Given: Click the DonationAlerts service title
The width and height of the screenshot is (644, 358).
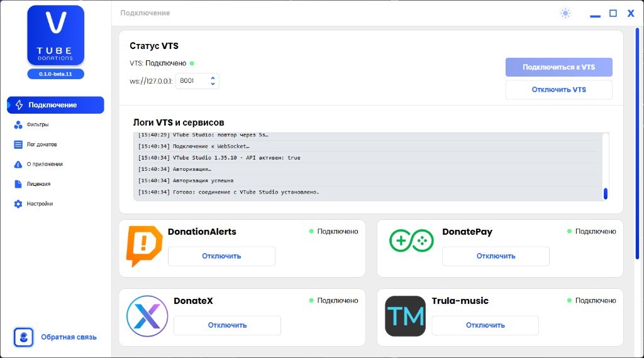Looking at the screenshot, I should coord(202,232).
